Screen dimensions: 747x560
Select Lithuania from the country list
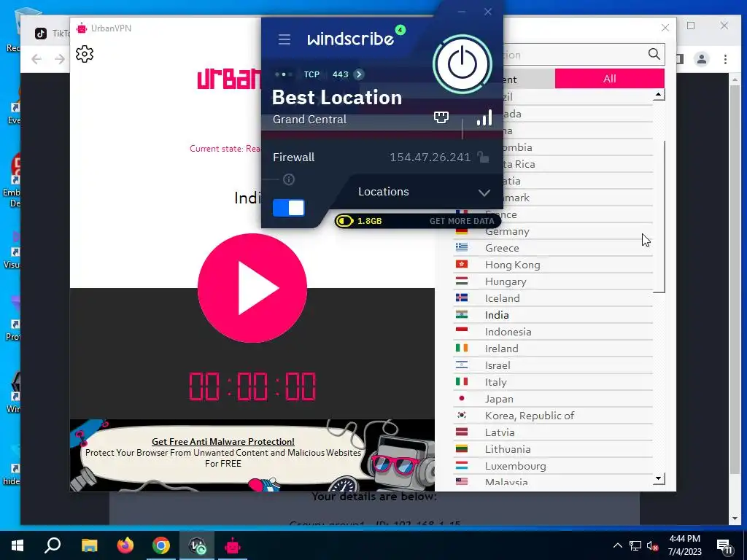(553, 449)
